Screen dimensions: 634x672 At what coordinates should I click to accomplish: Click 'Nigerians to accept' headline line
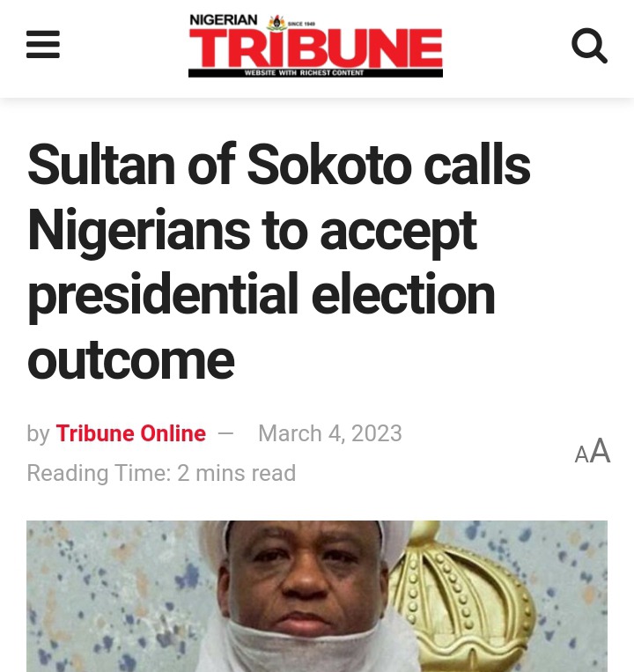[251, 231]
